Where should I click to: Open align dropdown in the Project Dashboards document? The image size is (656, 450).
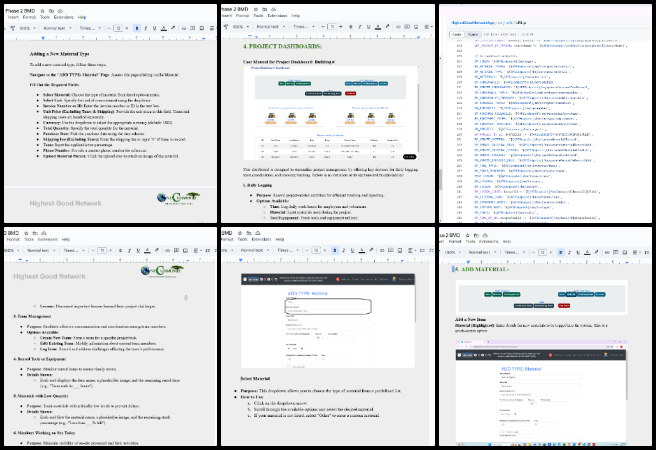(428, 26)
